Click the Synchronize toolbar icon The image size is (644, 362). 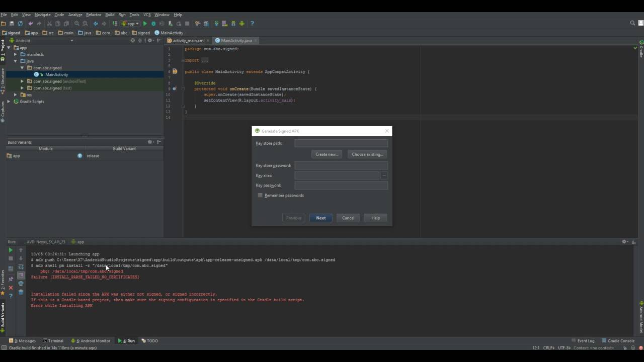pos(20,23)
